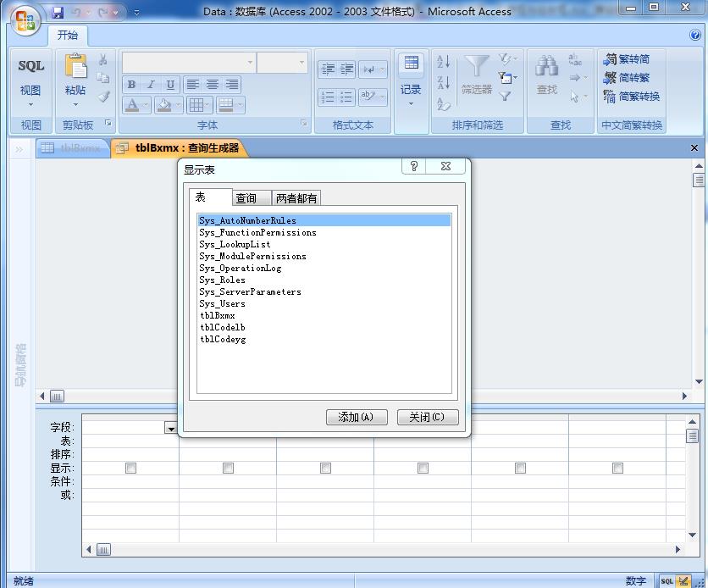
Task: Click the numbered list icon
Action: (329, 97)
